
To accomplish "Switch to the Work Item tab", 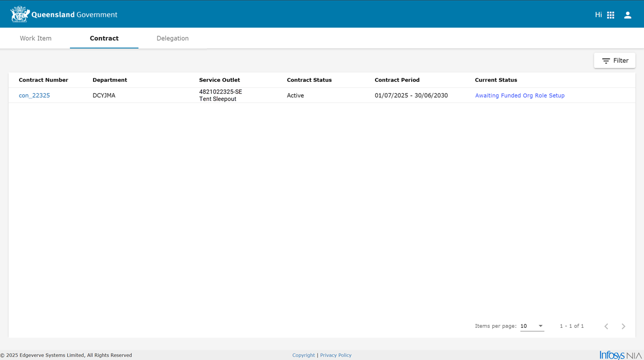I will (36, 38).
